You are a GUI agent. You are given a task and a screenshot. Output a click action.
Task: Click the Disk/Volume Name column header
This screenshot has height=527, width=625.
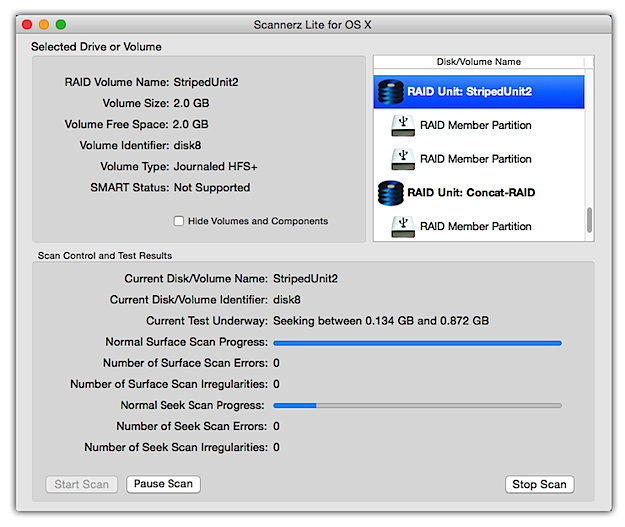point(479,62)
